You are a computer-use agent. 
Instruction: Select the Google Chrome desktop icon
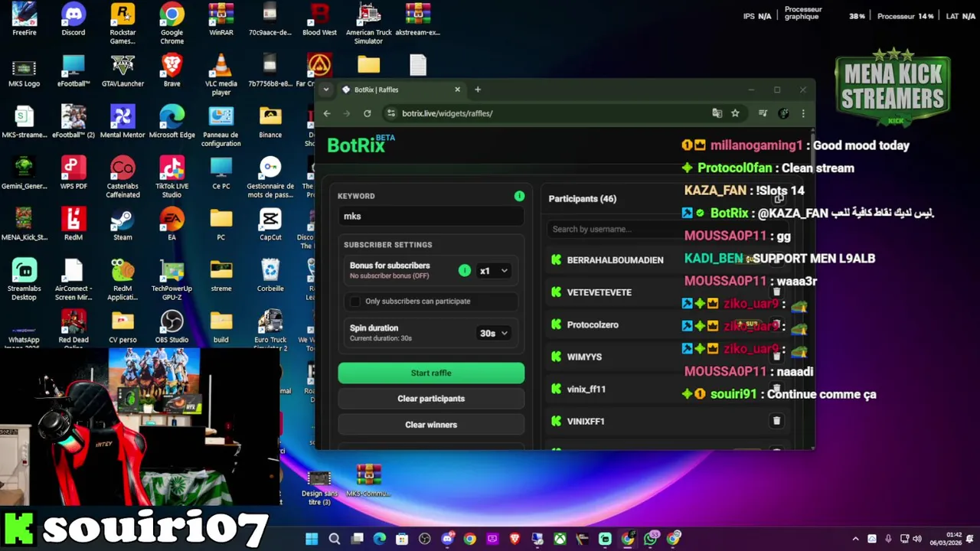click(171, 24)
